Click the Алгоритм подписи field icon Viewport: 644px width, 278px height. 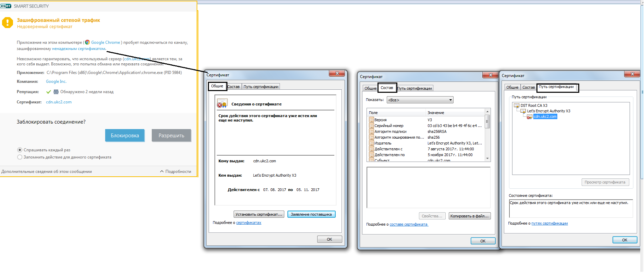click(x=371, y=131)
